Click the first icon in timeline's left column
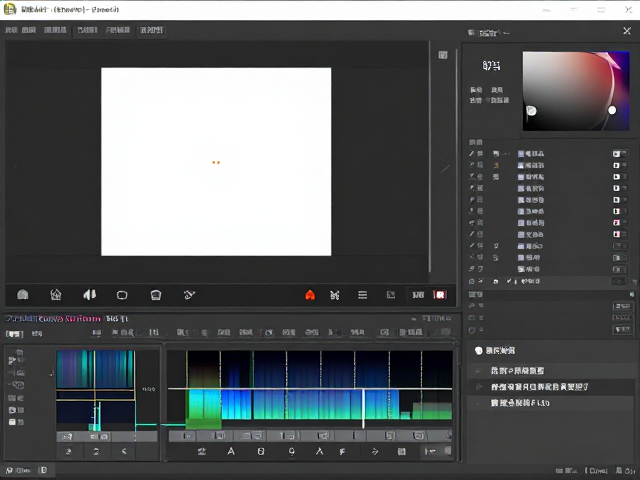This screenshot has height=480, width=640. [x=19, y=352]
